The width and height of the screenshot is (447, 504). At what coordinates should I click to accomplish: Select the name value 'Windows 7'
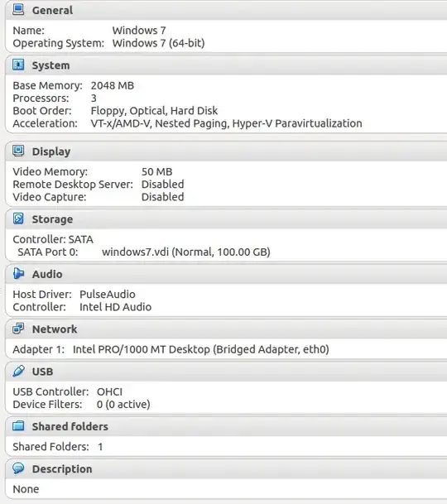(x=139, y=31)
